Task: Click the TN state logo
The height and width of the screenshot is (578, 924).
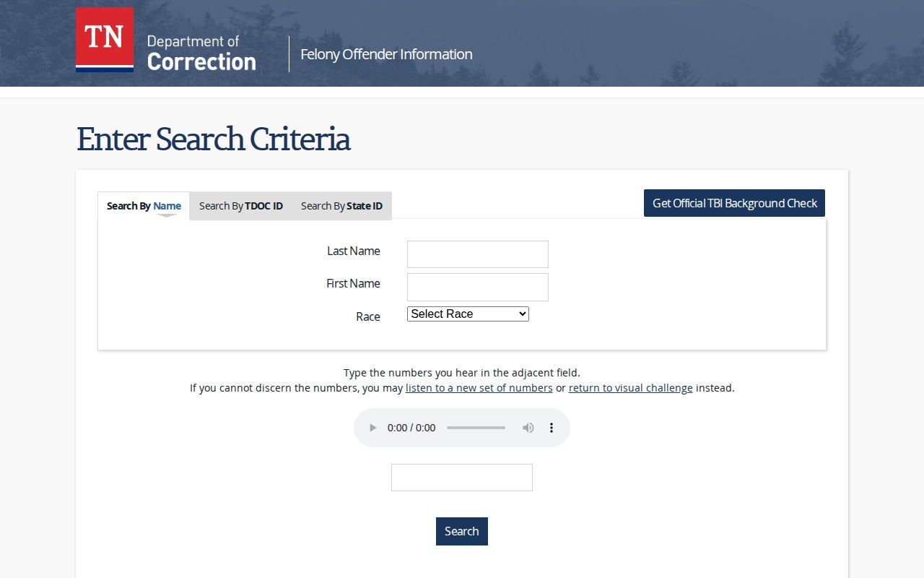Action: point(105,40)
